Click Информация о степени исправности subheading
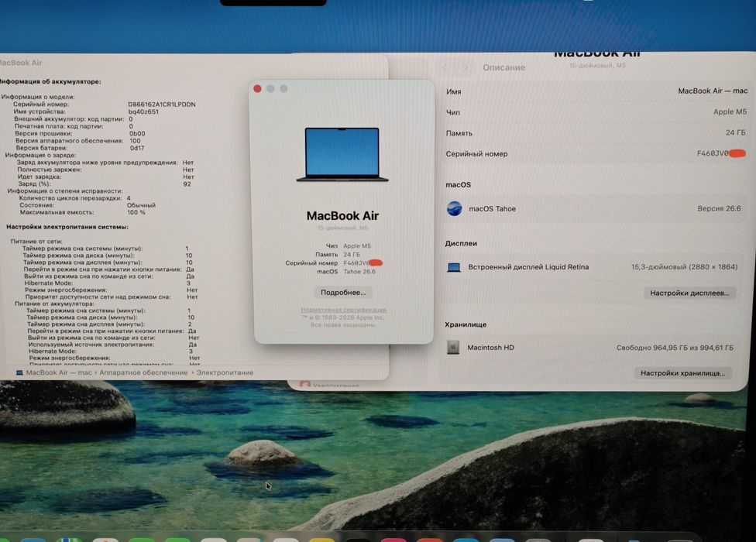 [65, 190]
